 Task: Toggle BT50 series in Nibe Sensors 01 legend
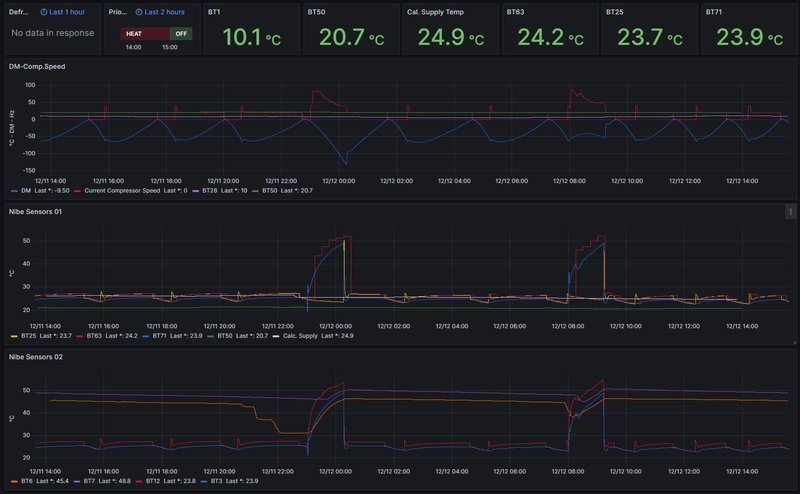pyautogui.click(x=225, y=336)
